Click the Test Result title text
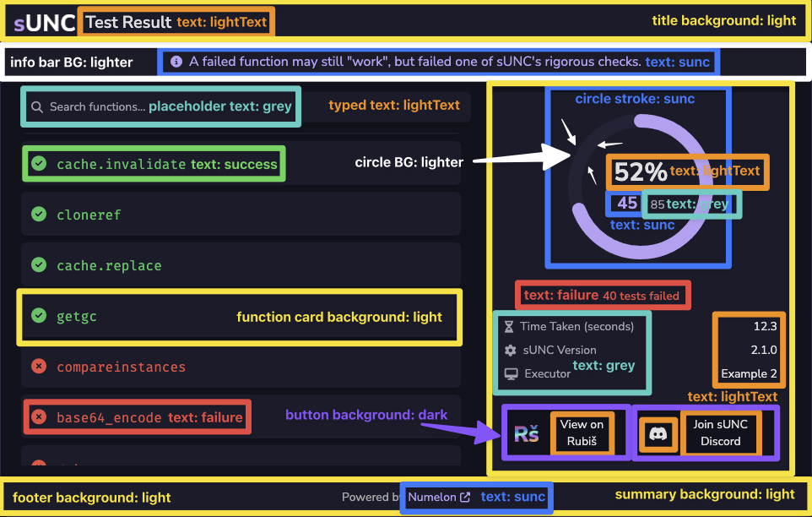This screenshot has height=517, width=812. [x=128, y=22]
